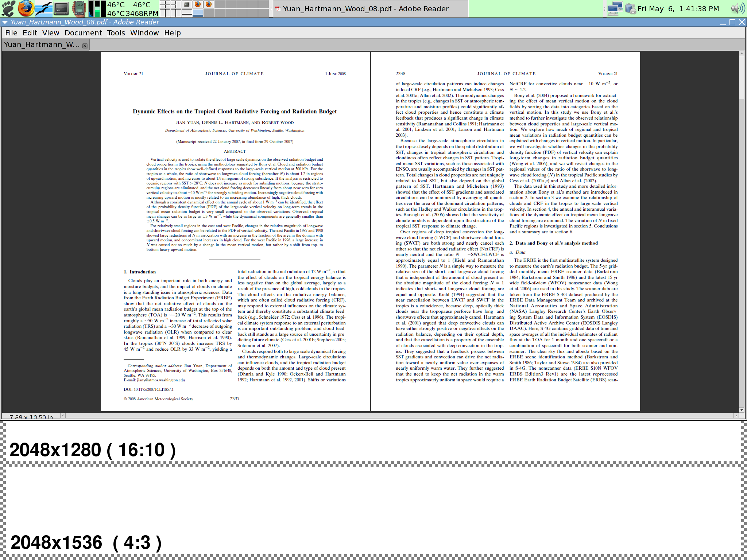Select the Yuan_Hartmann_W... document tab
The height and width of the screenshot is (560, 747).
tap(42, 45)
